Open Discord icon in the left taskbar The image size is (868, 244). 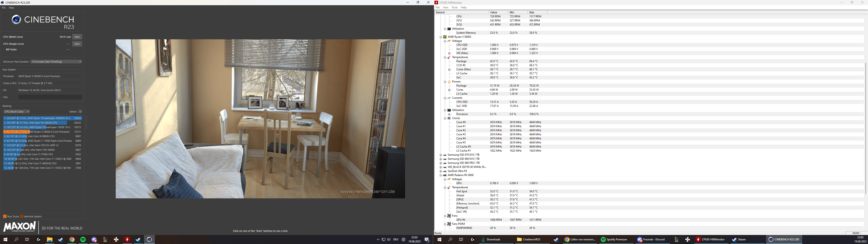(94, 240)
